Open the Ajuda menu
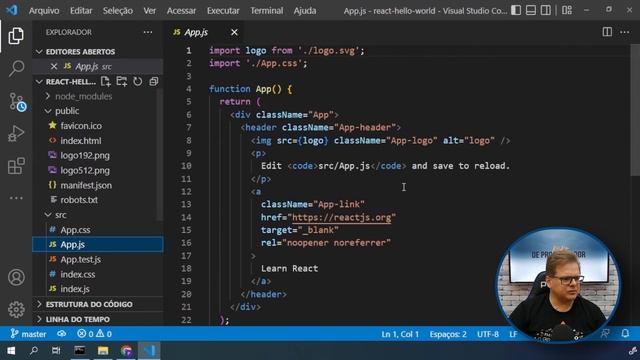The height and width of the screenshot is (360, 640). click(304, 11)
